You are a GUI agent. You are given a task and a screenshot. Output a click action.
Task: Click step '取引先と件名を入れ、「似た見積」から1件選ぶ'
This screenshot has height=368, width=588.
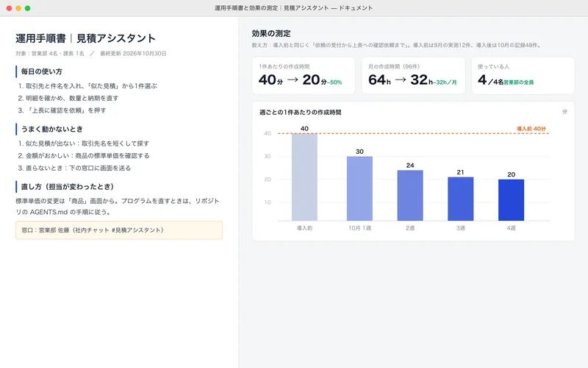tap(87, 86)
